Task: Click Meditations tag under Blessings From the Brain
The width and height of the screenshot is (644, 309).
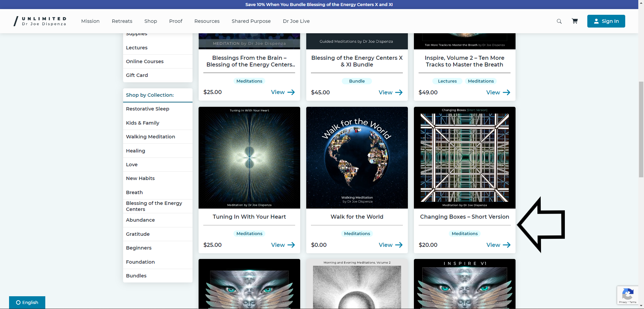Action: [x=249, y=81]
